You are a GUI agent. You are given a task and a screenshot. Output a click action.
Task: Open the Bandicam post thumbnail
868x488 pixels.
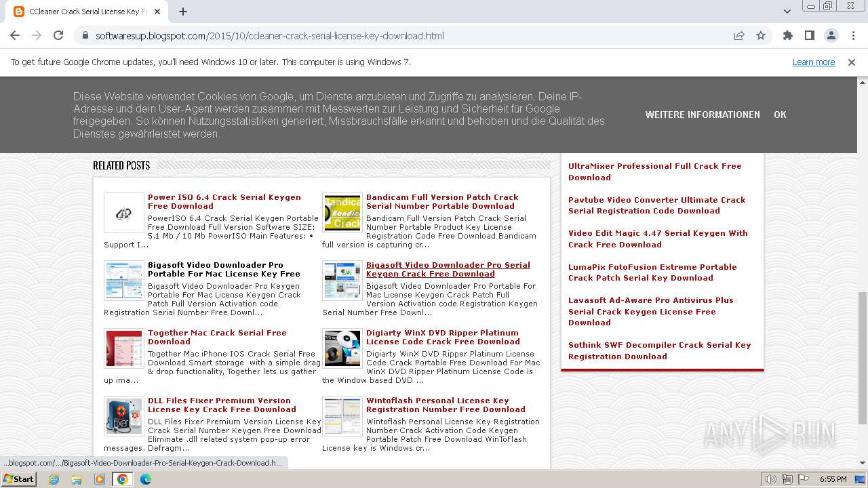point(342,213)
